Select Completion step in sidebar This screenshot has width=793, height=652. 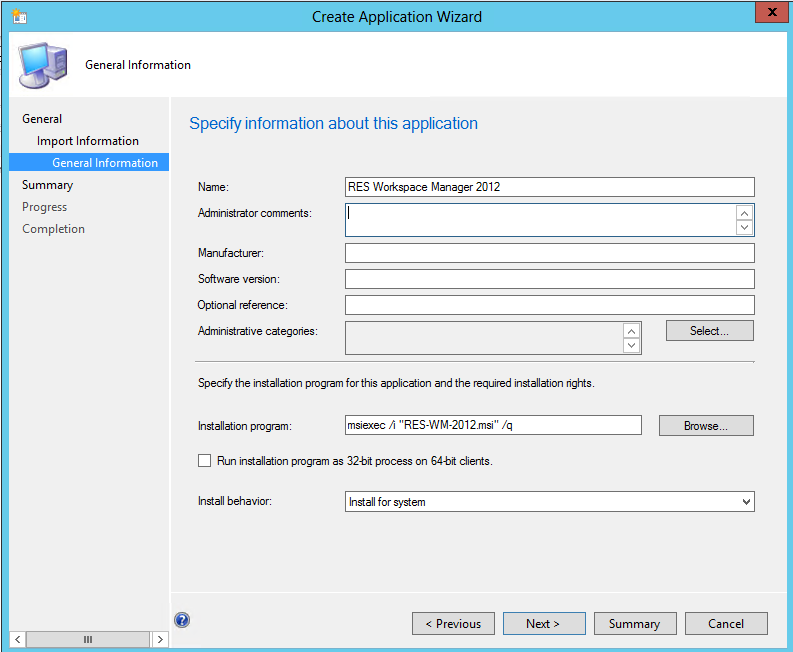[x=53, y=229]
